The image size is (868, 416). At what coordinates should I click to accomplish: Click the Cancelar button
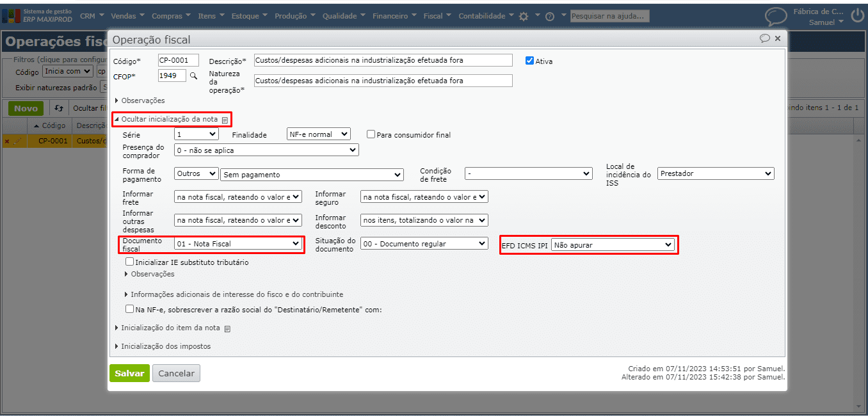pyautogui.click(x=176, y=373)
